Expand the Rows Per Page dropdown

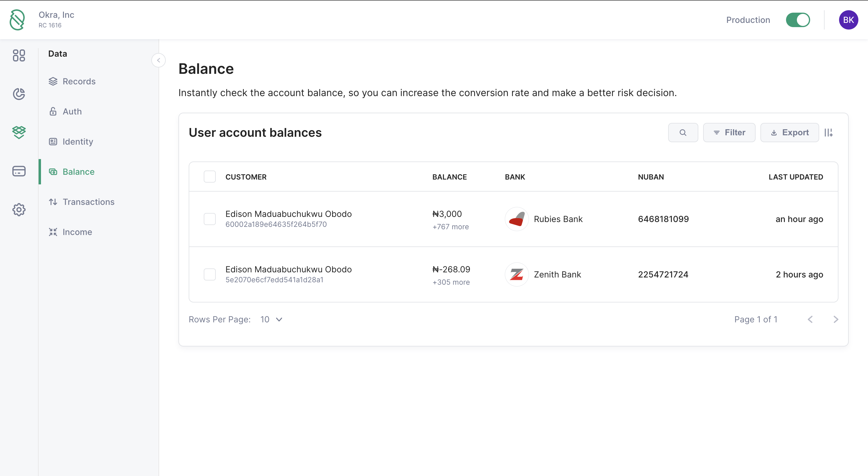tap(271, 319)
